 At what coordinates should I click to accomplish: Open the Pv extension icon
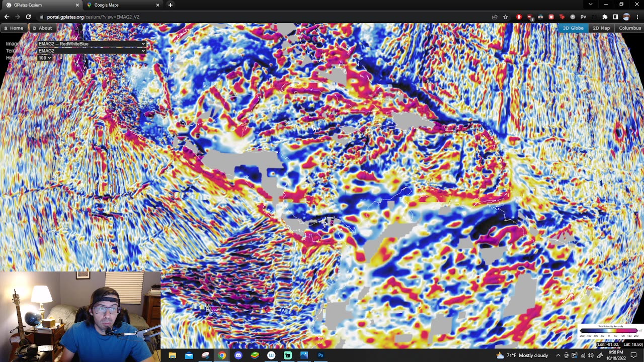coord(583,17)
